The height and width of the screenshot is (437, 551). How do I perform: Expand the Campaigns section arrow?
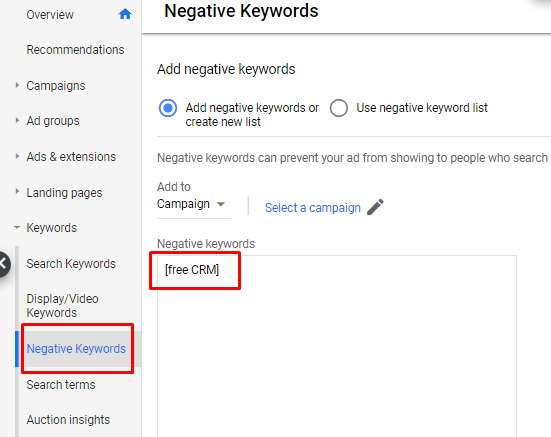tap(17, 85)
